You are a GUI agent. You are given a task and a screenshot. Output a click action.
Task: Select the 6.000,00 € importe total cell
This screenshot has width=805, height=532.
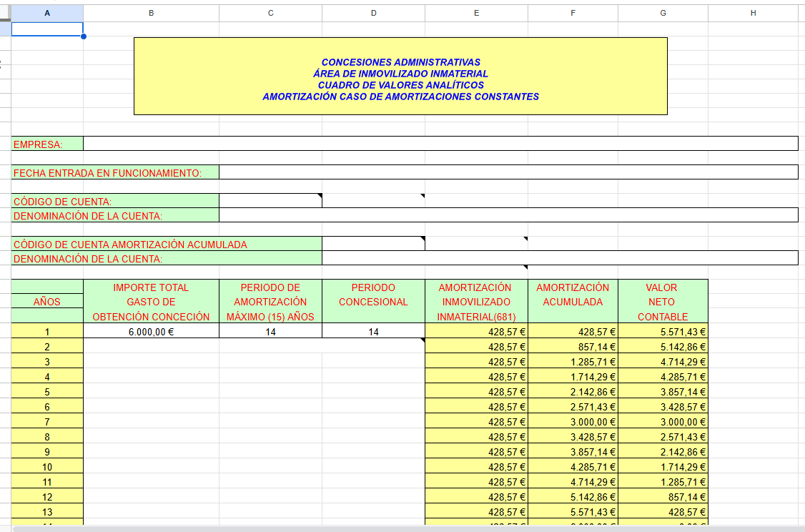tap(151, 332)
